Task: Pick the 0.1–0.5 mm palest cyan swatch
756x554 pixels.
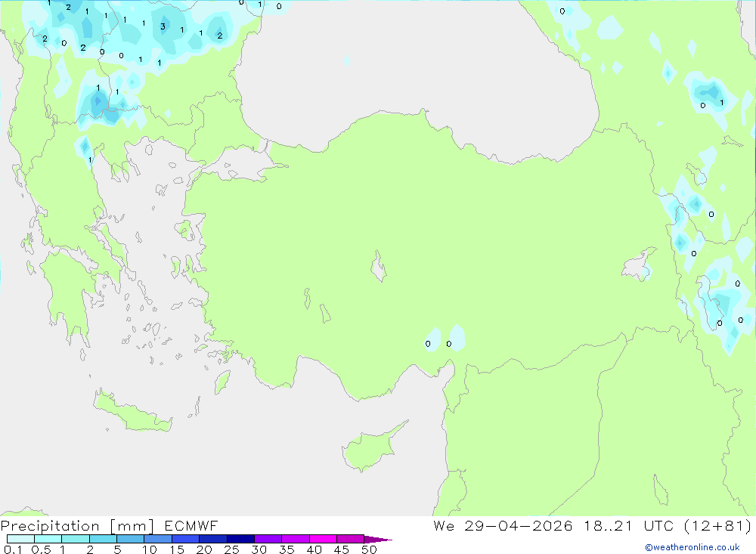Action: 20,539
